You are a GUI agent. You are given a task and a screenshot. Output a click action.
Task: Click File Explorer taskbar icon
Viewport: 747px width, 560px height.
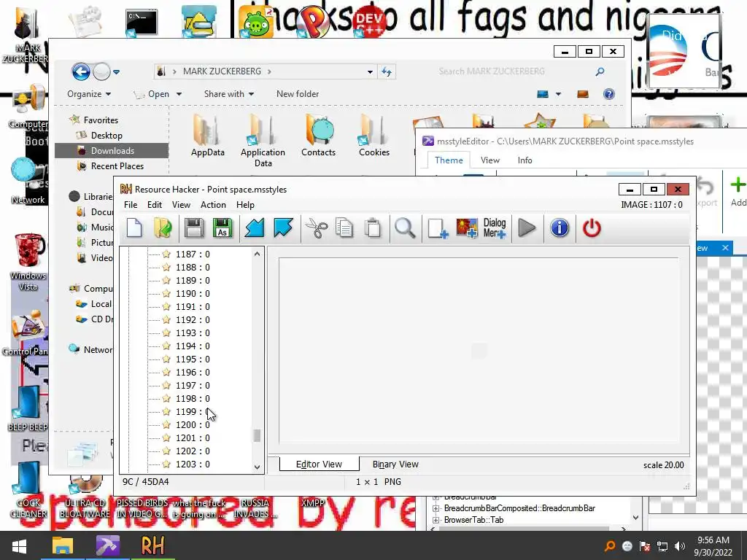pyautogui.click(x=63, y=545)
